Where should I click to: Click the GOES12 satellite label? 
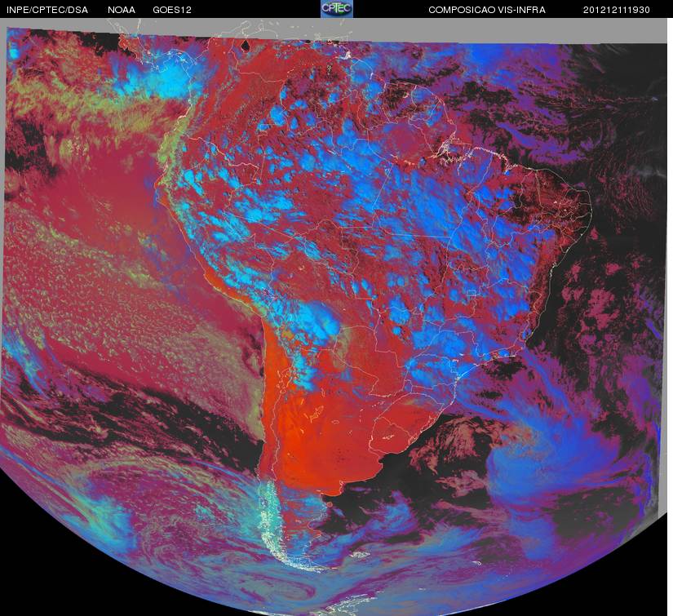[172, 10]
